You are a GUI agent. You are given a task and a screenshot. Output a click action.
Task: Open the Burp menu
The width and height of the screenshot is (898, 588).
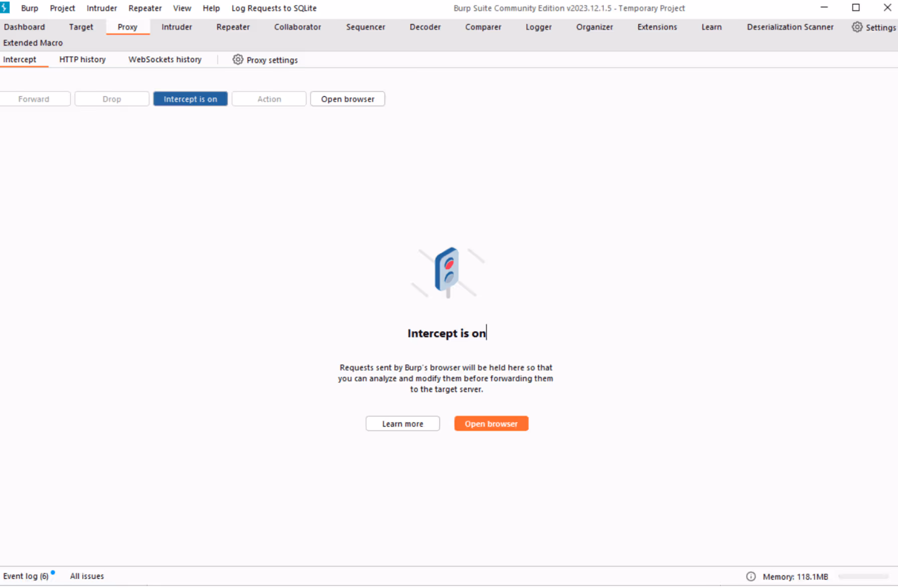coord(29,8)
